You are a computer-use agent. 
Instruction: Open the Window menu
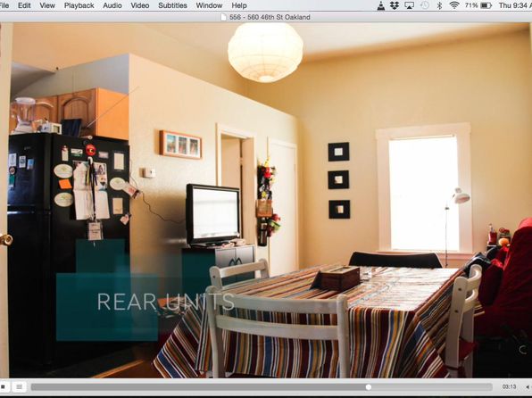click(209, 5)
